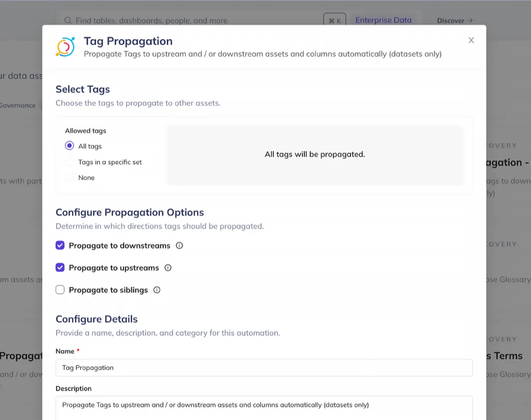
Task: Select the None allowed tags option
Action: (69, 177)
